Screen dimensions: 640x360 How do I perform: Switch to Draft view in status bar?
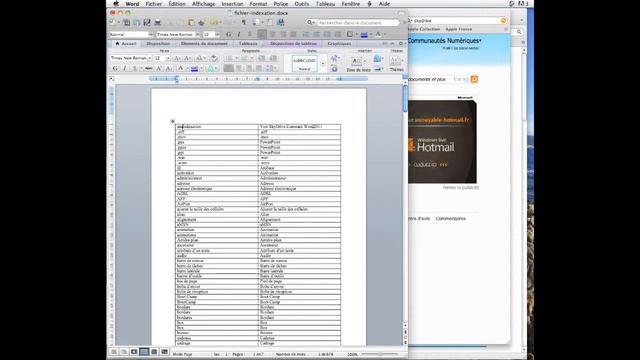tap(114, 351)
